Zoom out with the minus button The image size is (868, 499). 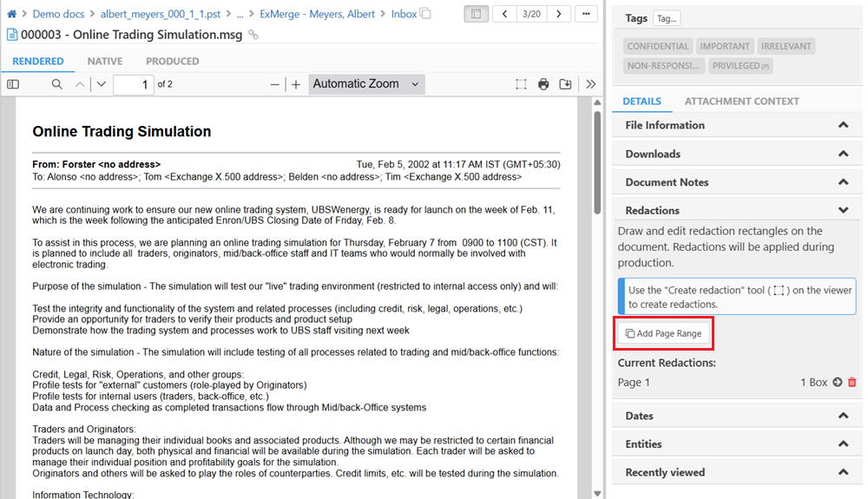click(274, 84)
